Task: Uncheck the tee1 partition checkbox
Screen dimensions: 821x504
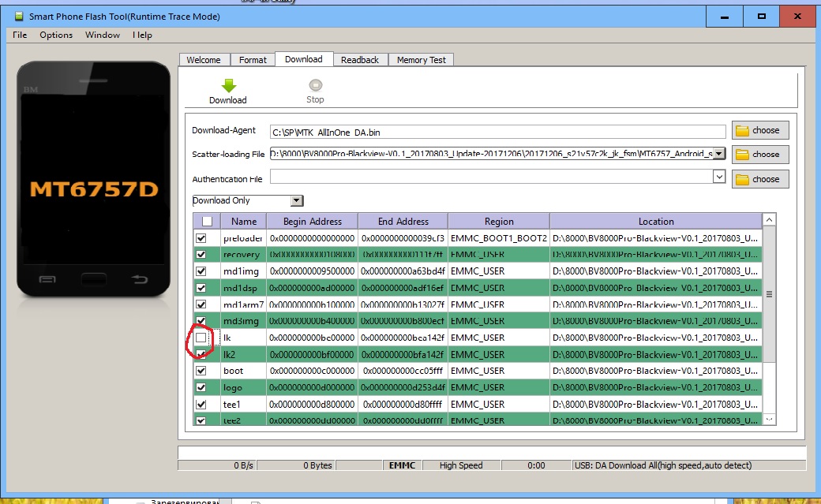Action: pos(201,404)
